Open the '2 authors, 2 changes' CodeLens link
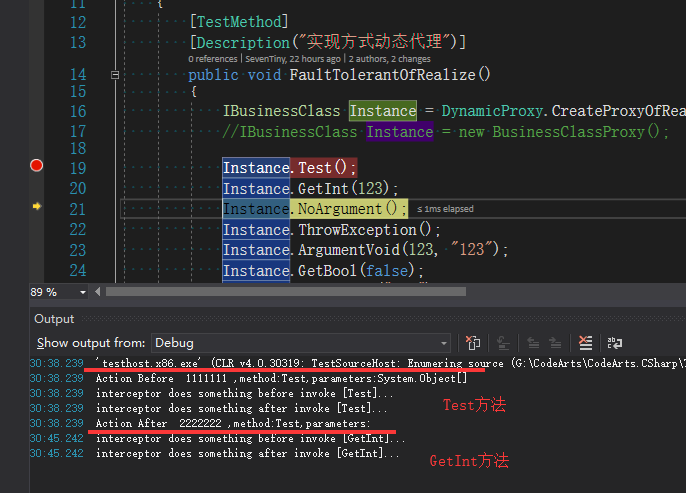686x493 pixels. 389,59
